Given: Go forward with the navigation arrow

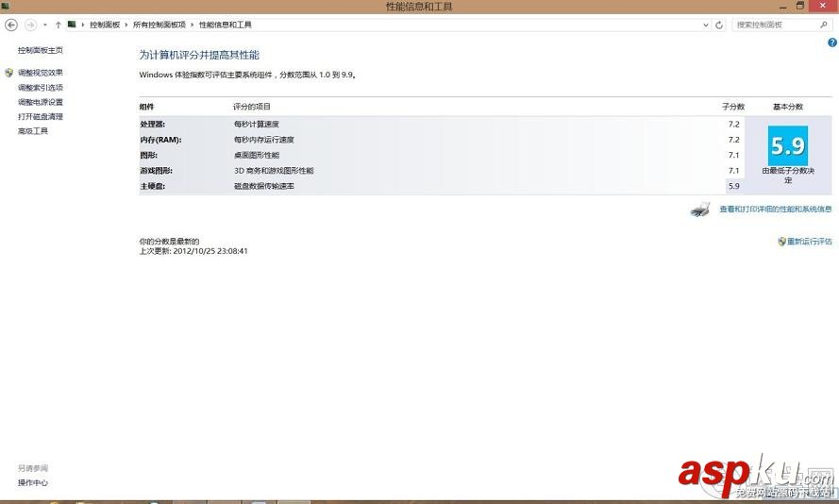Looking at the screenshot, I should (x=30, y=25).
